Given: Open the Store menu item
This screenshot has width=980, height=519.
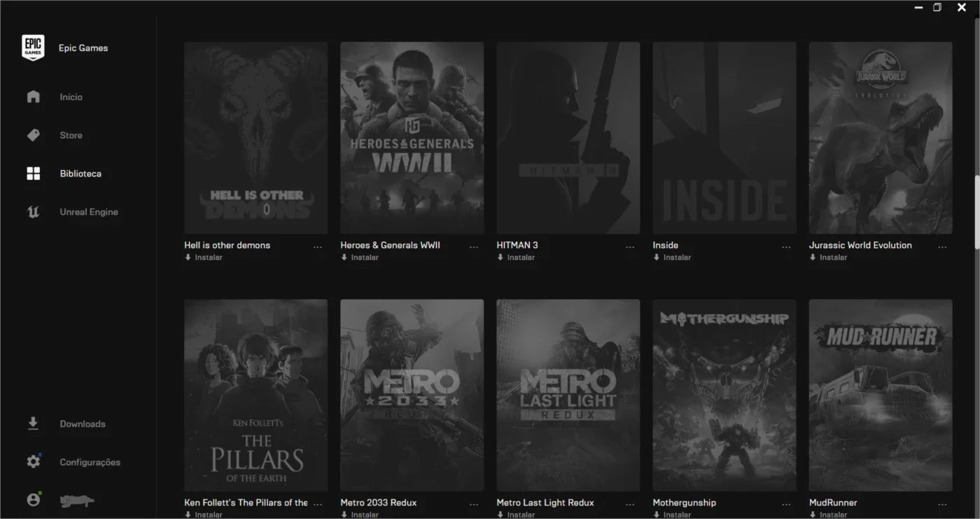Looking at the screenshot, I should click(71, 136).
